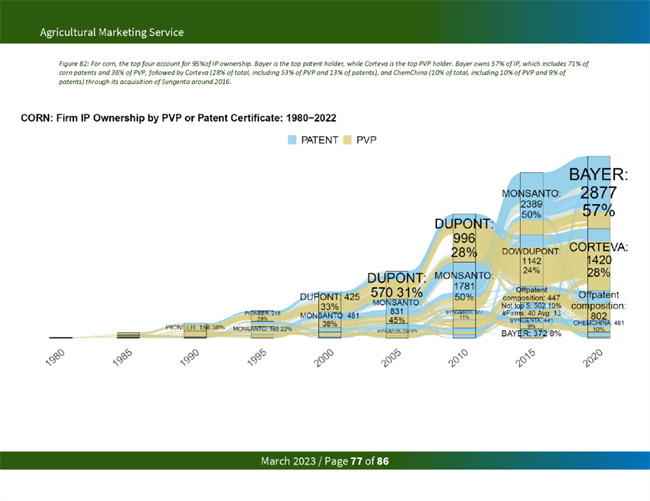Viewport: 650px width, 501px height.
Task: Select the PATENT legend label
Action: (320, 141)
